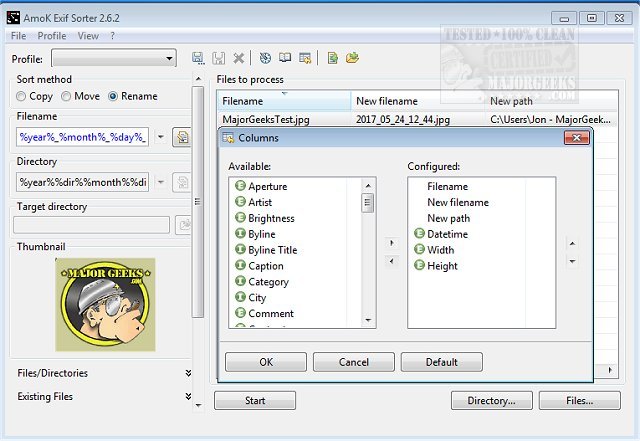Click the clock time settings icon

coord(265,58)
